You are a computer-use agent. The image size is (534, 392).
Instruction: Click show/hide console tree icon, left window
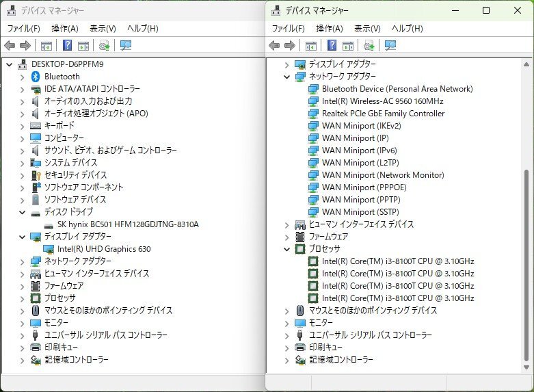[46, 45]
